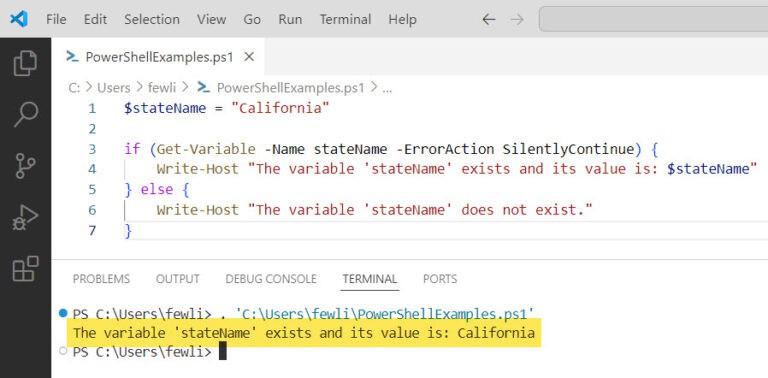
Task: Click Write-Host on line 6
Action: point(197,210)
